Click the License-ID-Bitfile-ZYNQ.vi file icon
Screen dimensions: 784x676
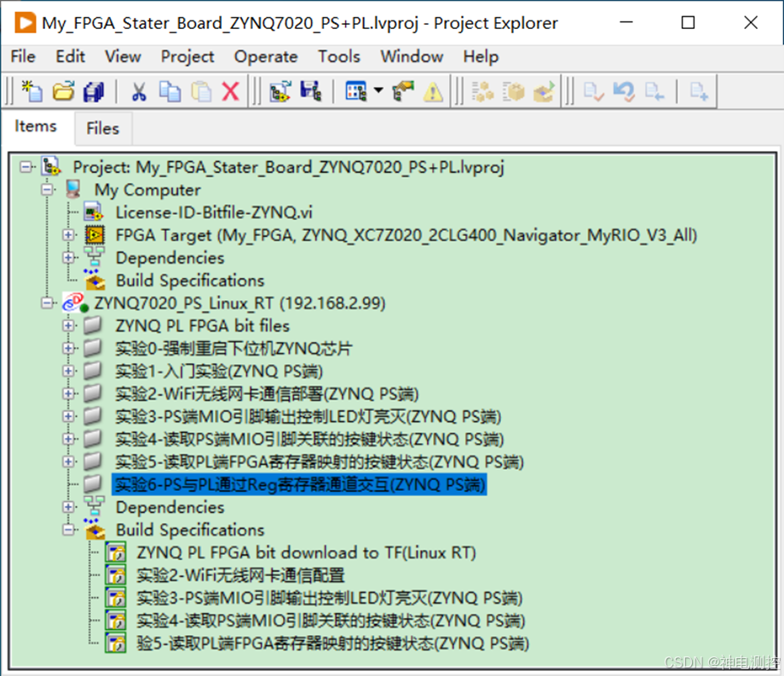94,212
